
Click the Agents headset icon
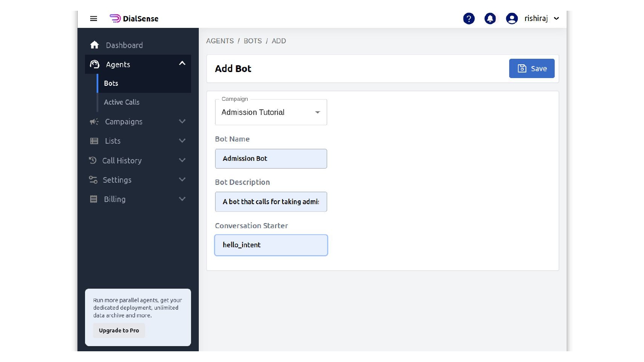(94, 64)
